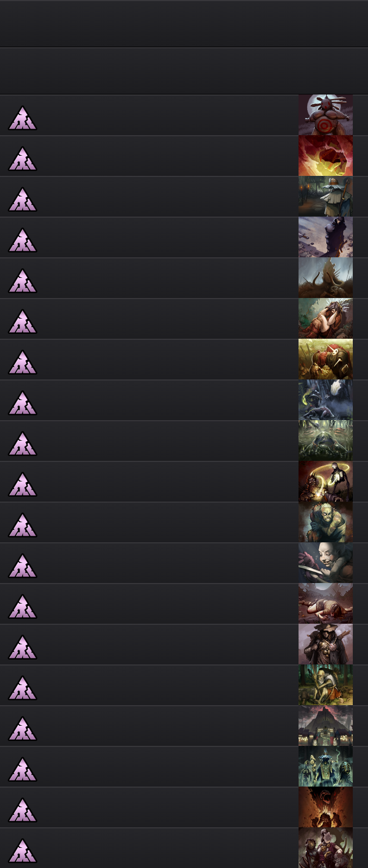The width and height of the screenshot is (368, 868).
Task: Click the pink triangle set icon beside the scarecrow artwork
Action: coord(23,118)
